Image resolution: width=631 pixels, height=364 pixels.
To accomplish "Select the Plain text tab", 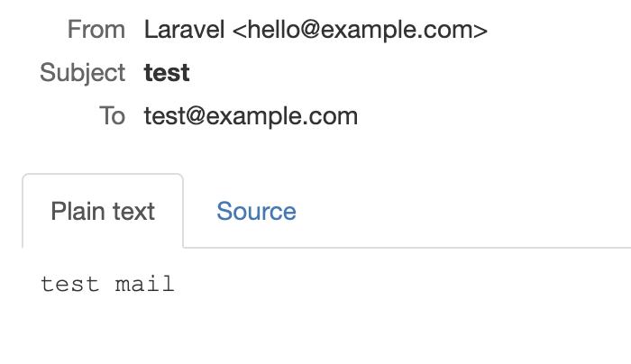I will tap(103, 212).
